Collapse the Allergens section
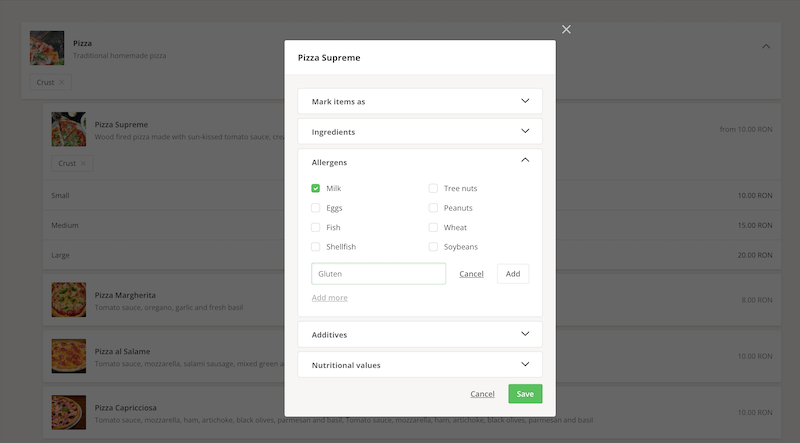 (525, 161)
